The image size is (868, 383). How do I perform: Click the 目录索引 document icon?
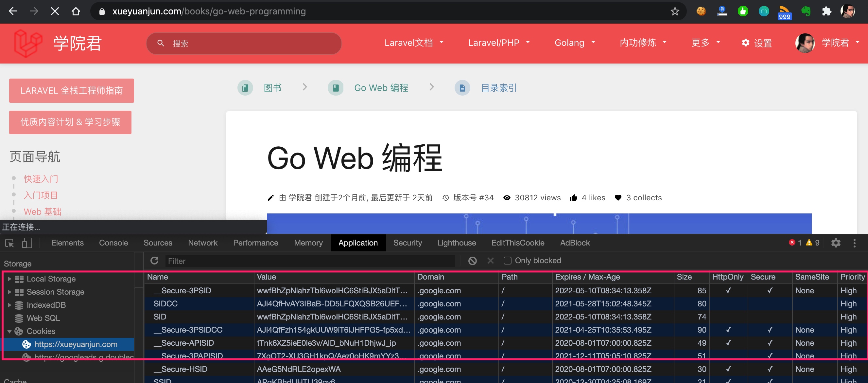click(x=462, y=88)
